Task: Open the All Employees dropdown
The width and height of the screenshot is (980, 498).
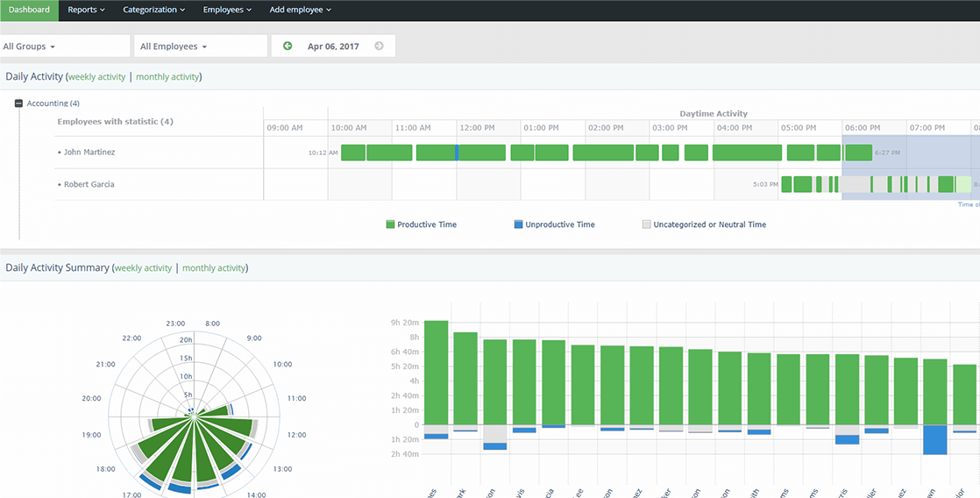Action: 201,46
